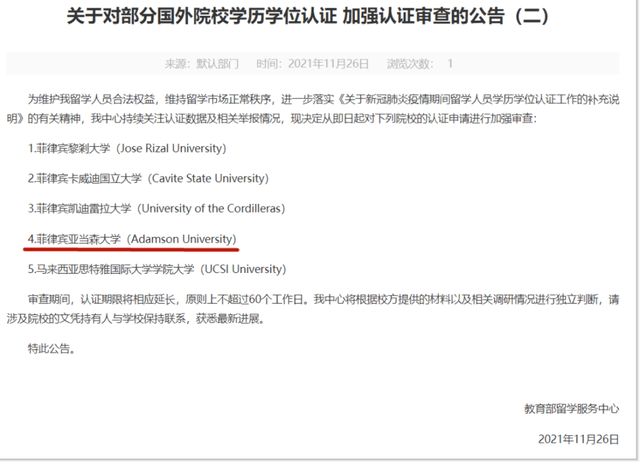Click the red underline beneath item 4
This screenshot has width=640, height=462.
tap(131, 249)
